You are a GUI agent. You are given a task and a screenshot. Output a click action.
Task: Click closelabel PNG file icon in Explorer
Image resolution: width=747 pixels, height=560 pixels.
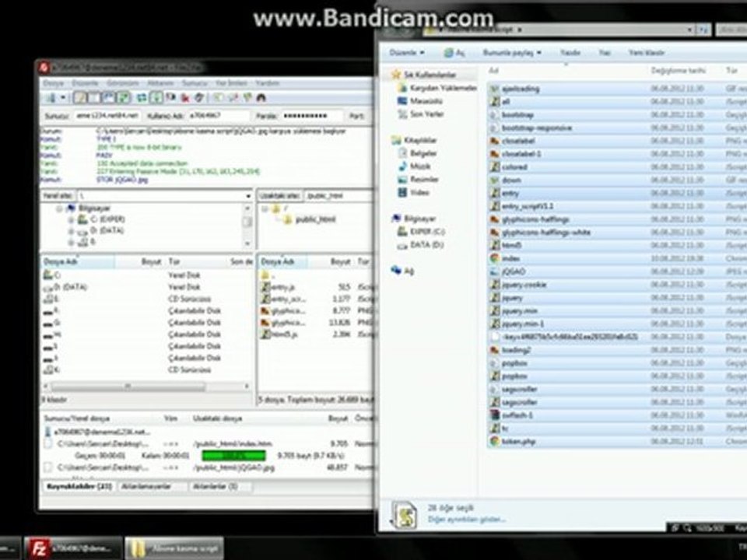tap(495, 141)
